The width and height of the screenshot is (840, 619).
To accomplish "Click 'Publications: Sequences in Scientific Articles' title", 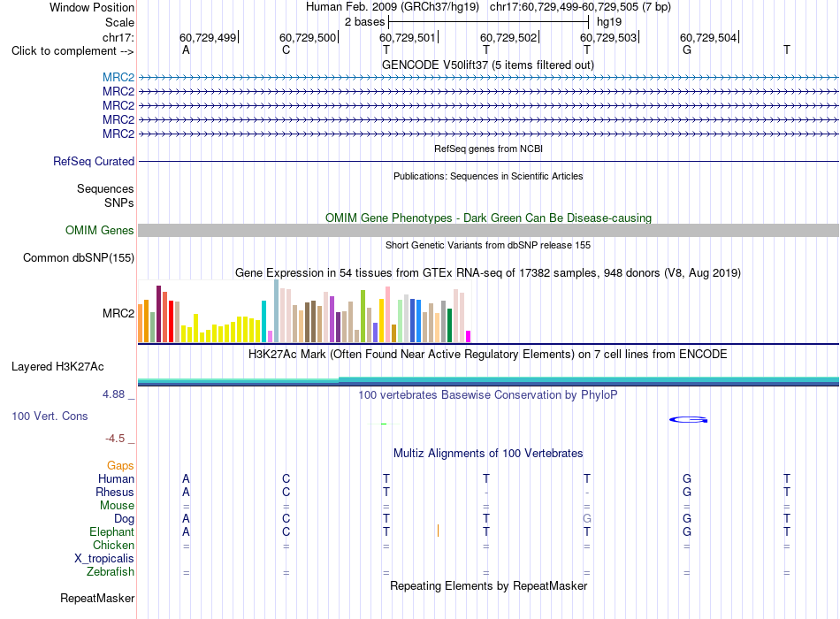I will click(x=488, y=176).
